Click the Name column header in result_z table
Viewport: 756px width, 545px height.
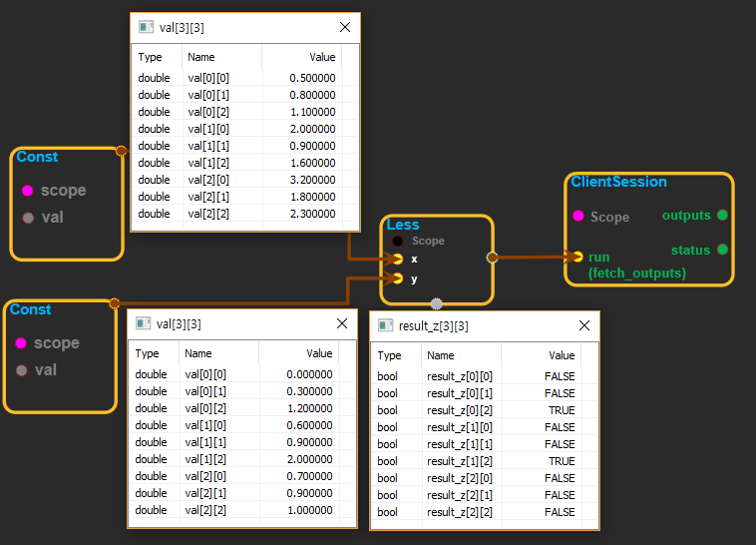pyautogui.click(x=440, y=355)
